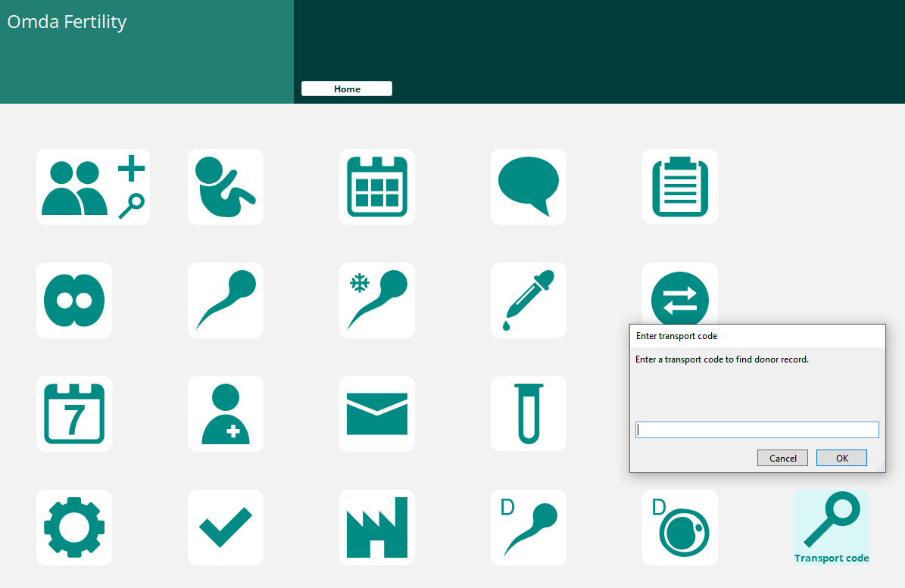Click the pipette dropper icon

coord(529,300)
